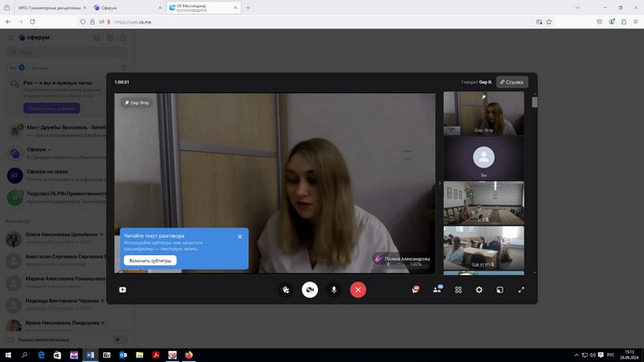Open the grid layout options

pyautogui.click(x=458, y=290)
